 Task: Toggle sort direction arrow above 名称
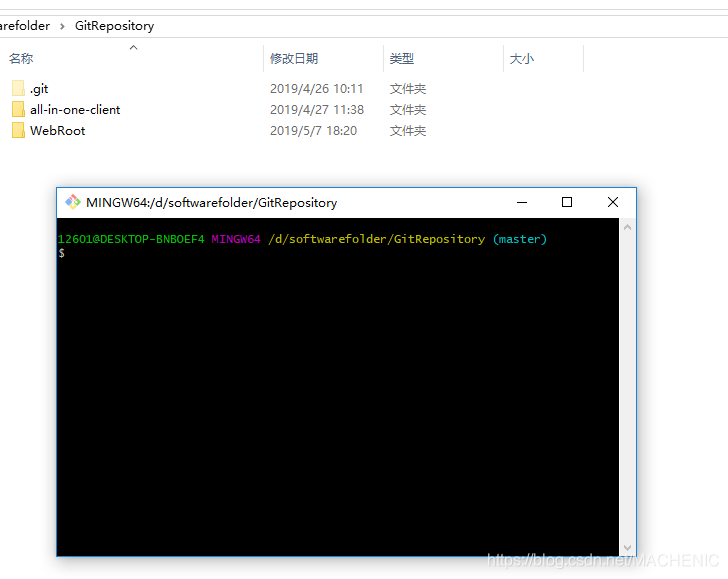[133, 47]
